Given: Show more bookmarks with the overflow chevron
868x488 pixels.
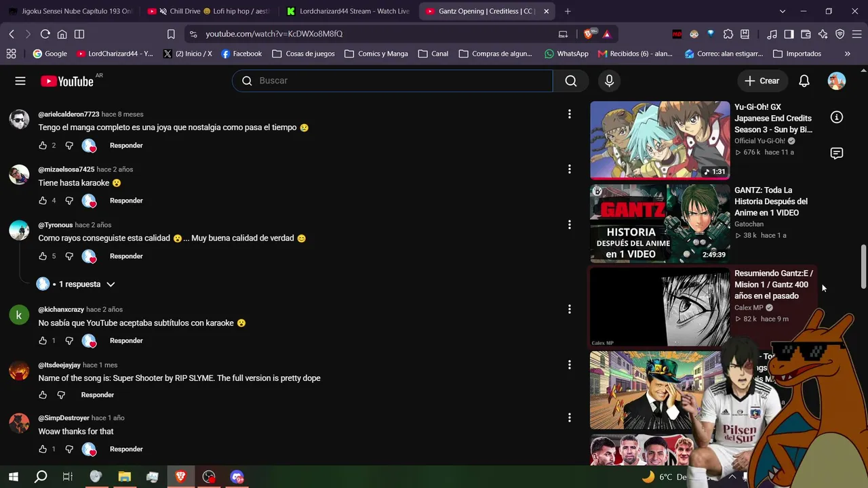Looking at the screenshot, I should tap(847, 54).
